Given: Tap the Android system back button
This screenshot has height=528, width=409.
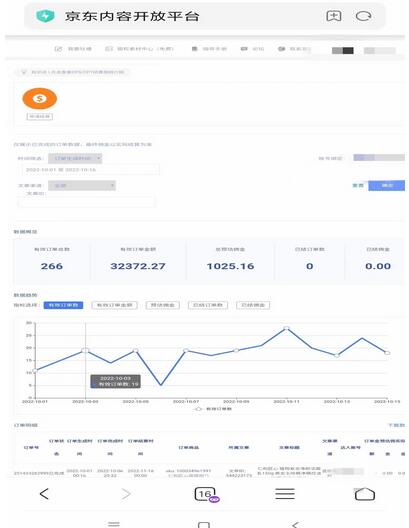Looking at the screenshot, I should point(295,524).
